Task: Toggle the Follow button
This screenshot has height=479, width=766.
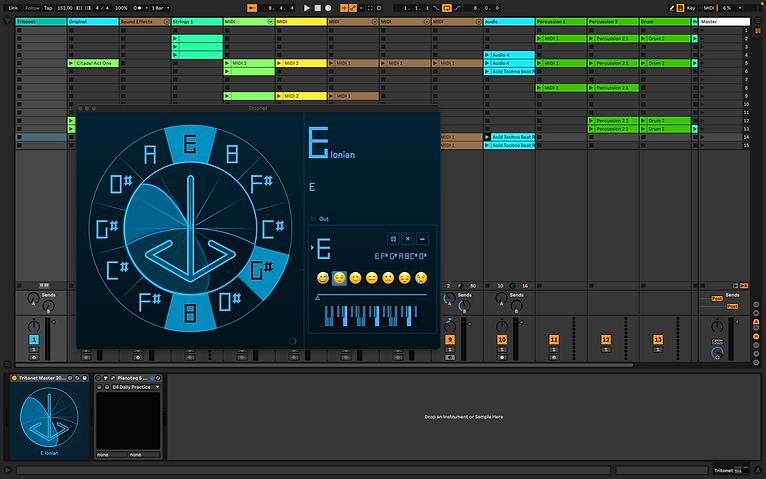Action: tap(32, 8)
